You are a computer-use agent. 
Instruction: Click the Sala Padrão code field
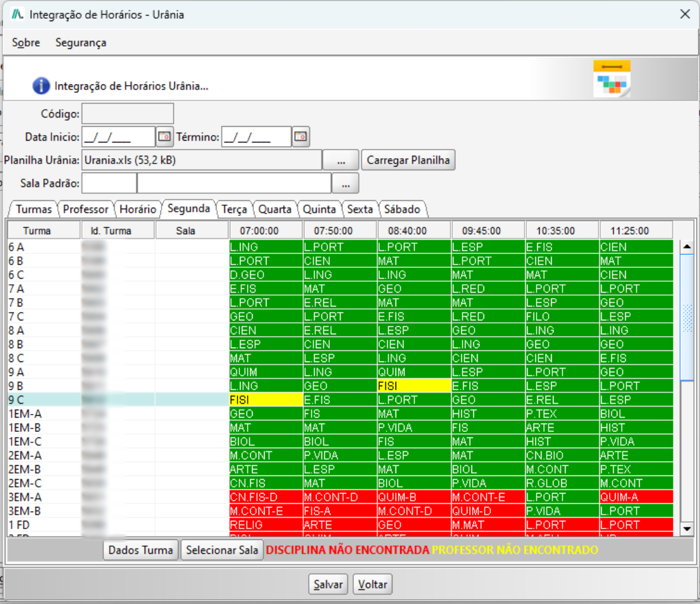(x=109, y=183)
